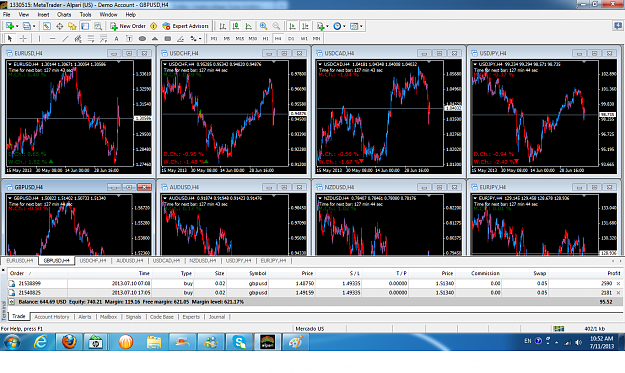Open the Insert menu
625x373 pixels.
(x=43, y=15)
